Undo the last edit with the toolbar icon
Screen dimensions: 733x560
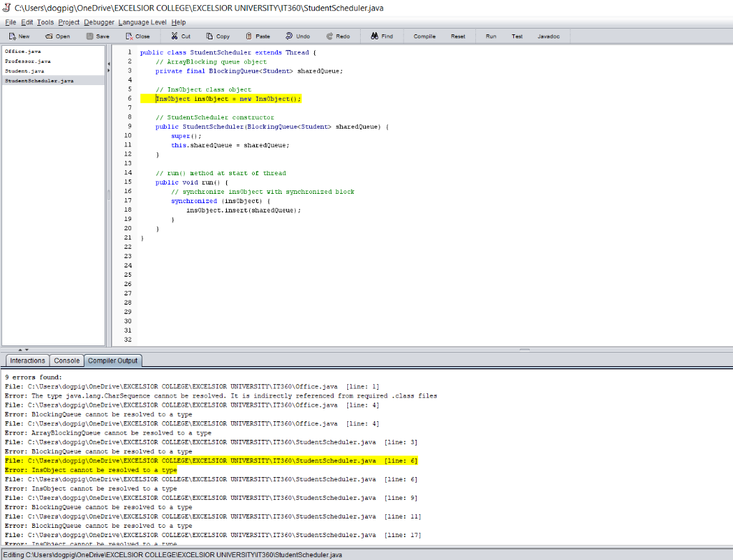pos(298,36)
